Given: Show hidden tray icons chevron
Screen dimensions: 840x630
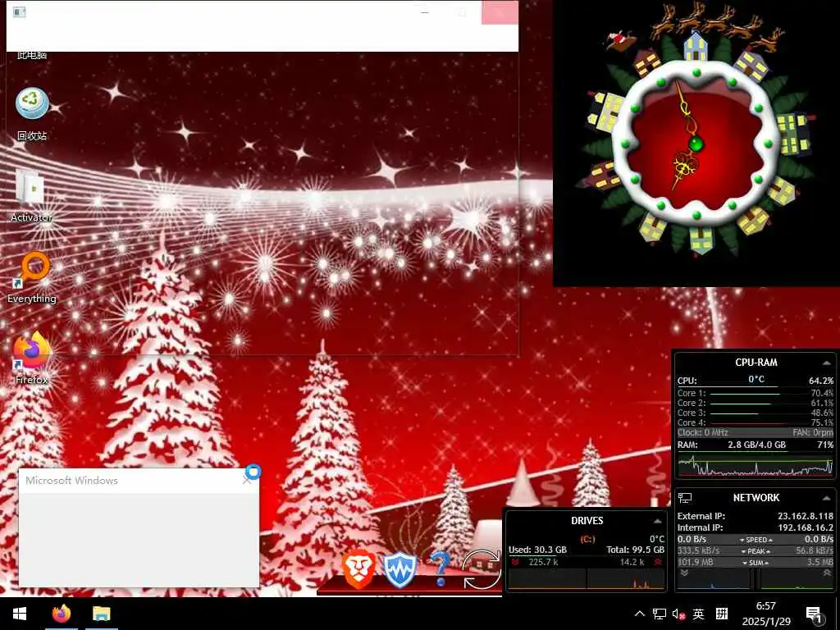Looking at the screenshot, I should click(x=640, y=614).
